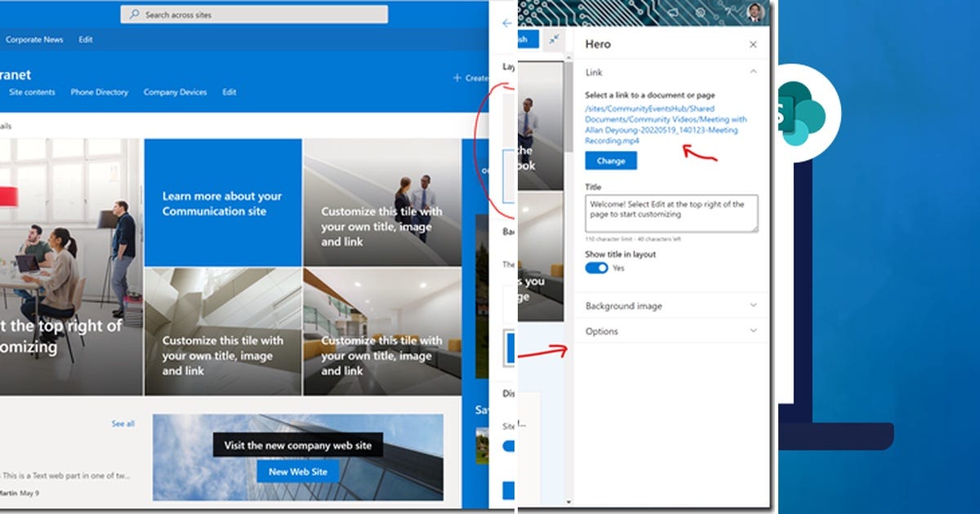Select the Phone Directory navigation item
The image size is (980, 514).
pyautogui.click(x=99, y=92)
